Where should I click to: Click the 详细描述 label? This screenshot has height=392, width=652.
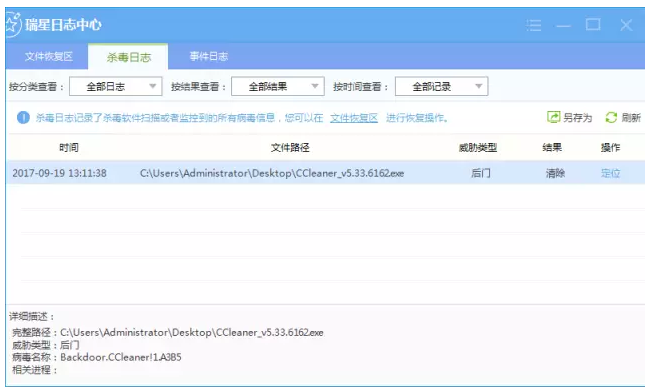pyautogui.click(x=32, y=316)
